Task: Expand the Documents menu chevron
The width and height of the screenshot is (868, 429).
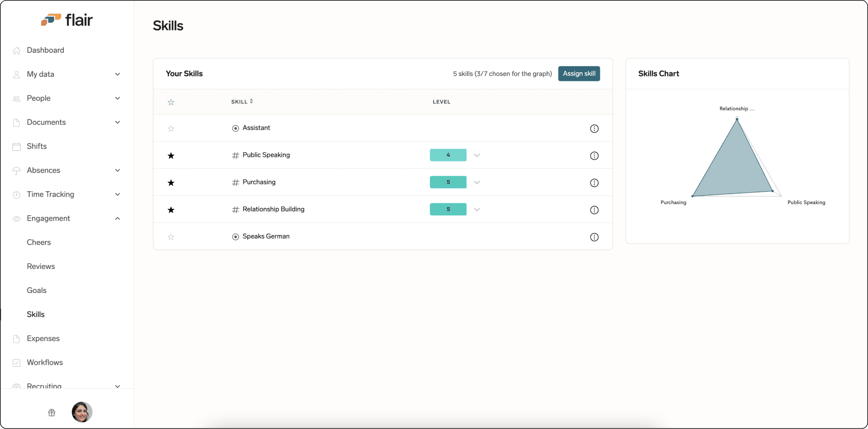Action: 118,122
